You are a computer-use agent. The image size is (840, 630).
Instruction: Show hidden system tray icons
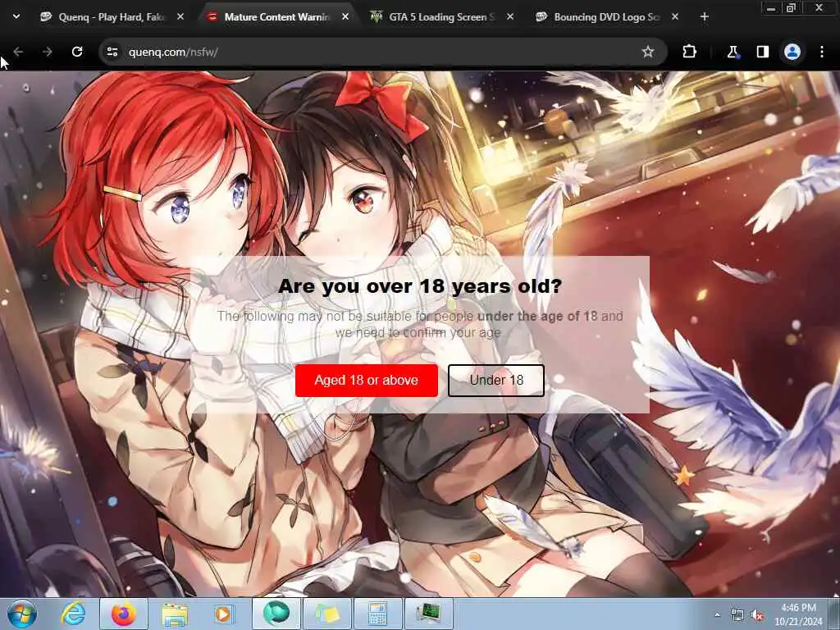point(717,615)
